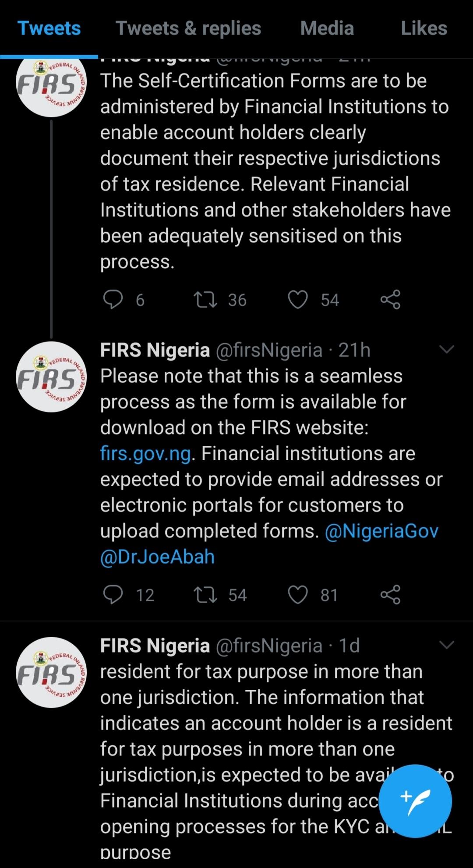Open the @DrJoeAbah mention
The width and height of the screenshot is (473, 868).
point(158,557)
